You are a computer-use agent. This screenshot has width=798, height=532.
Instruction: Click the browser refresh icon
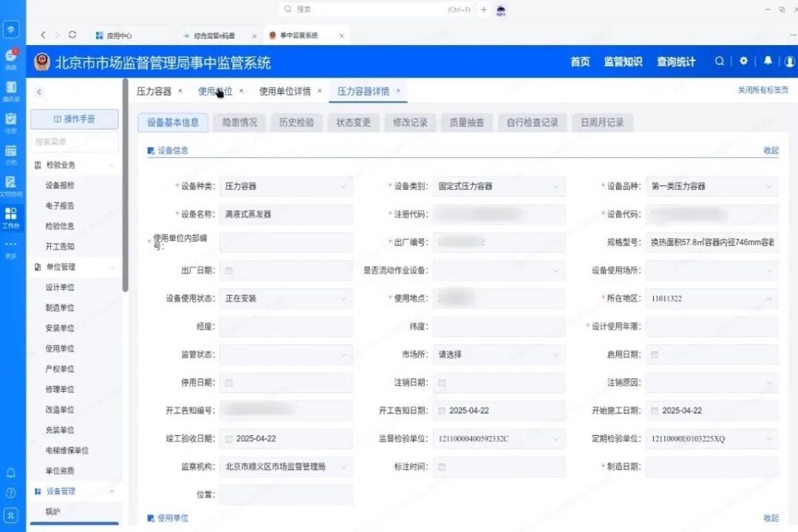click(x=72, y=35)
